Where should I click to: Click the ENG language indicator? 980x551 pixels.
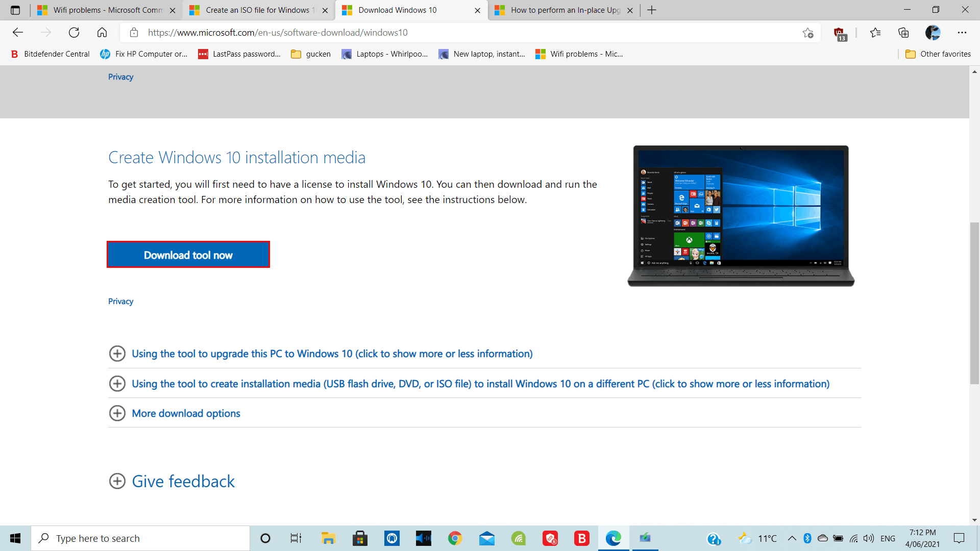(x=888, y=538)
